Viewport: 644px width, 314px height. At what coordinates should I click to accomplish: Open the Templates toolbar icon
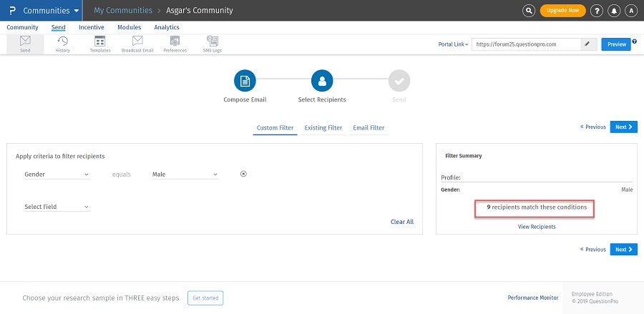point(99,44)
